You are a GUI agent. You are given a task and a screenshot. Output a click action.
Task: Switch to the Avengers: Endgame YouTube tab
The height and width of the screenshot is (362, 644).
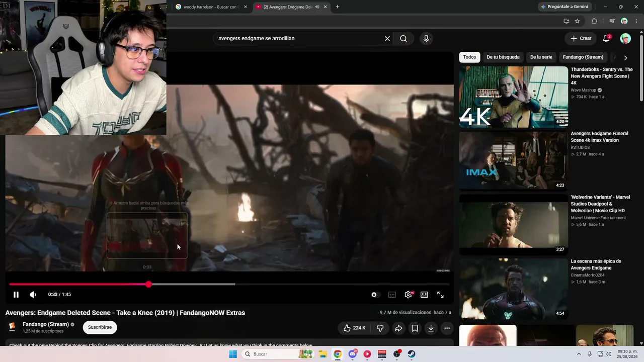tap(287, 7)
